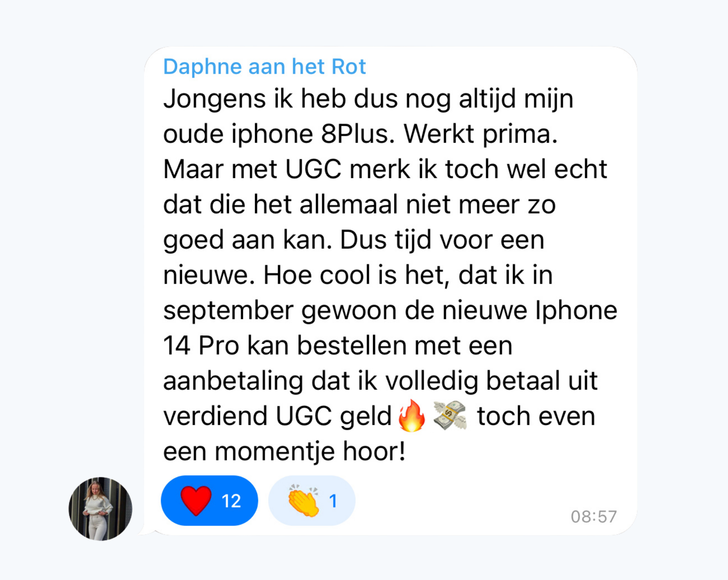This screenshot has width=728, height=580.
Task: Click the phrase Werkt prima.
Action: [x=481, y=134]
